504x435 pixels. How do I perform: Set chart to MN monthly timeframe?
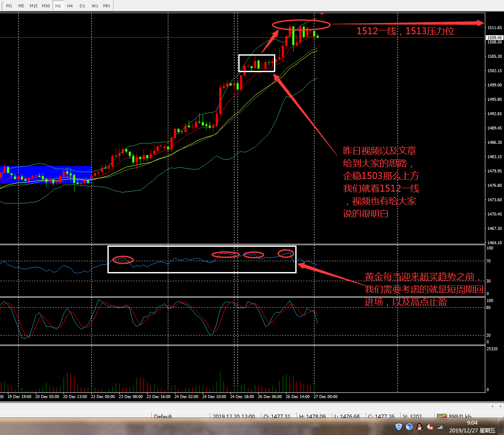point(107,6)
